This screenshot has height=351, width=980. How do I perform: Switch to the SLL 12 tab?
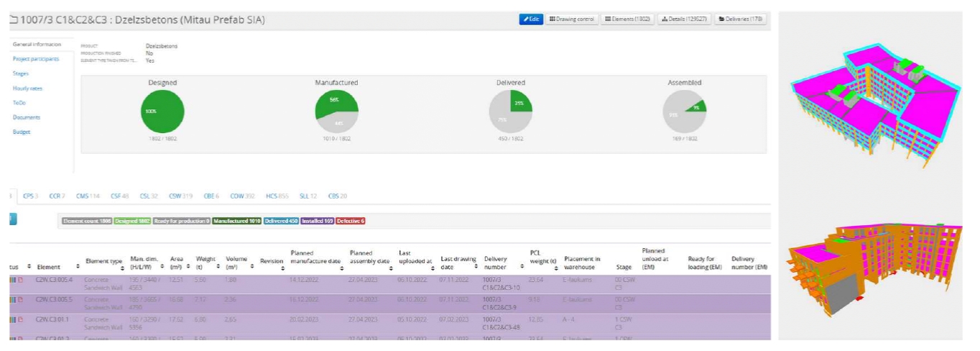(308, 196)
